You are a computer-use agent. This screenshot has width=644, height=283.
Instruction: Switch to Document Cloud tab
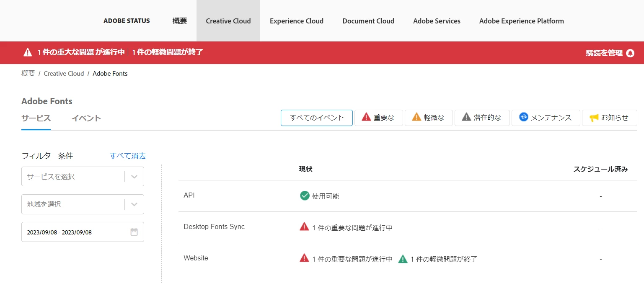click(368, 21)
